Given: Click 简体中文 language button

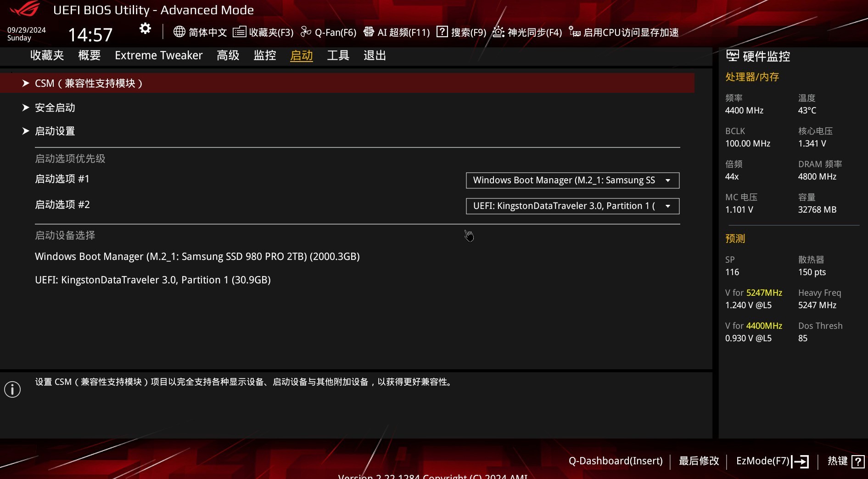Looking at the screenshot, I should tap(208, 32).
